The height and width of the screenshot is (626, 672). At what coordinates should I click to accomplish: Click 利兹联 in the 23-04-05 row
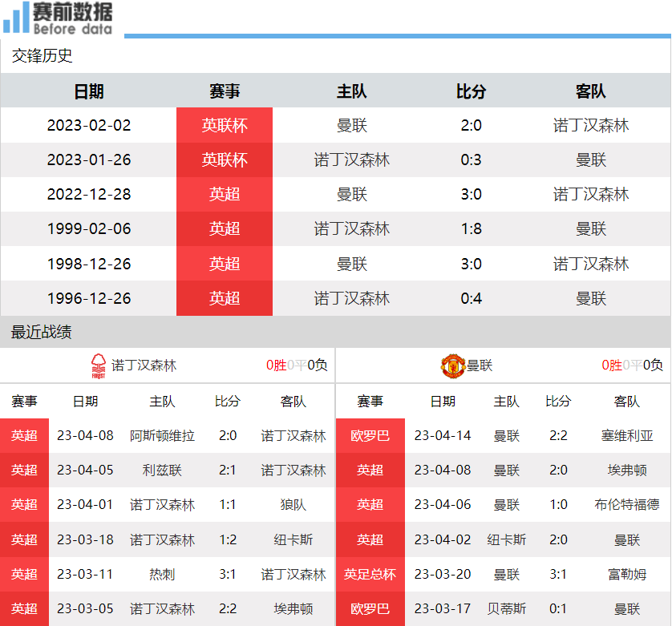(163, 470)
